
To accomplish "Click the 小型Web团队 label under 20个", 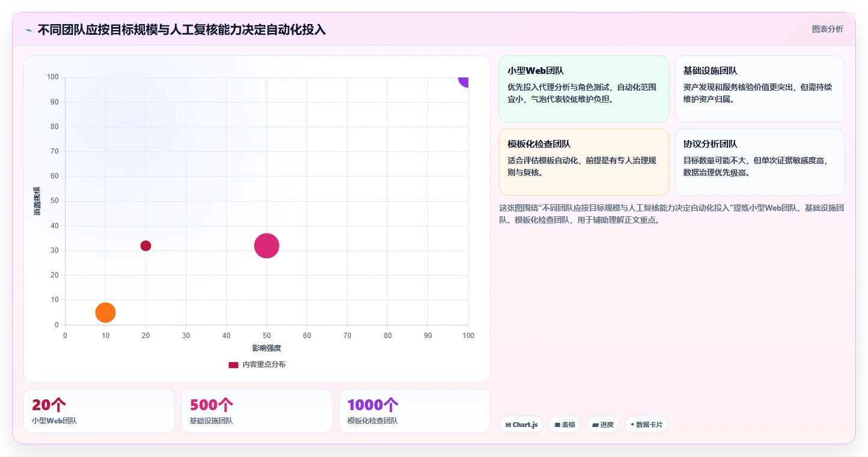I will (x=54, y=421).
